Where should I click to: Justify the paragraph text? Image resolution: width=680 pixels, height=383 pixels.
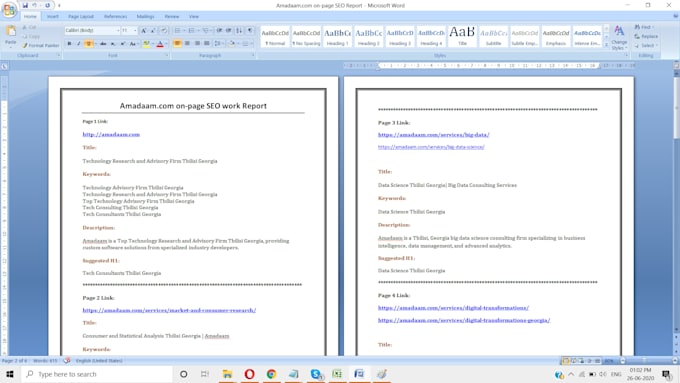[x=206, y=43]
